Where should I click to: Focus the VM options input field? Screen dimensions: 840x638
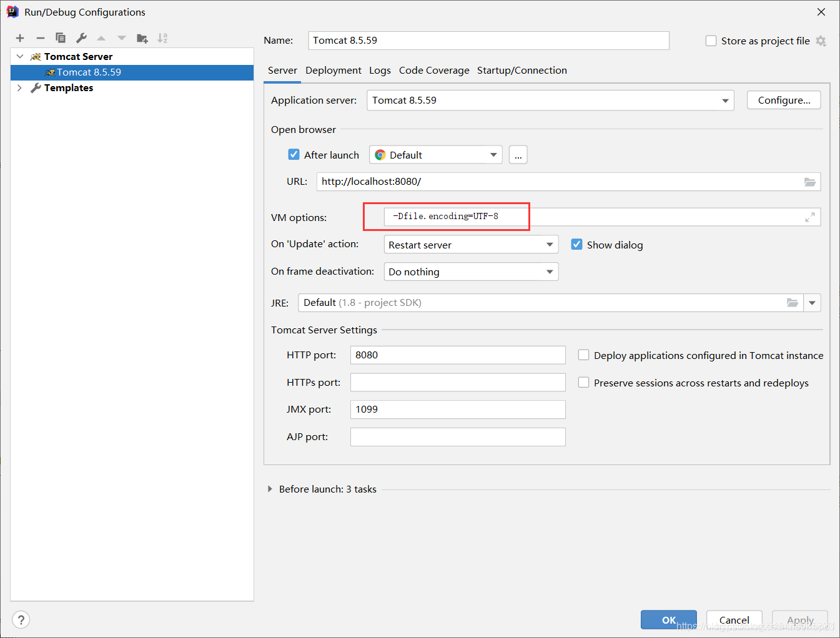(x=602, y=217)
